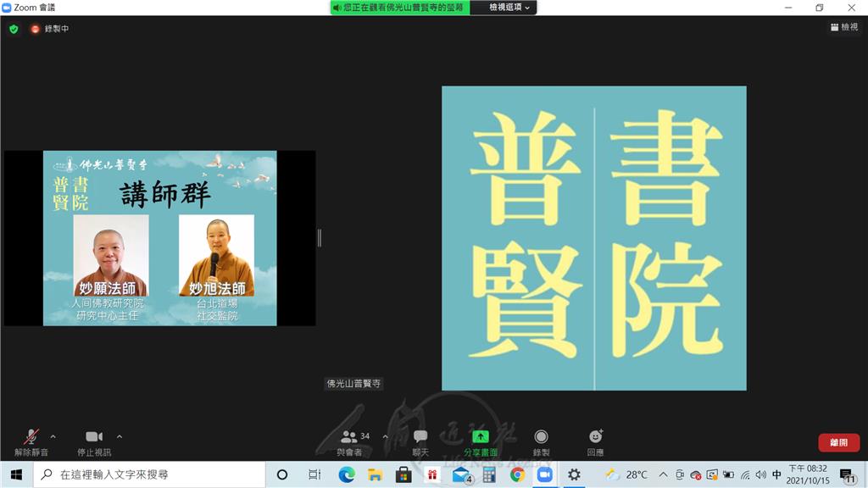Open Task View on taskbar

point(314,474)
